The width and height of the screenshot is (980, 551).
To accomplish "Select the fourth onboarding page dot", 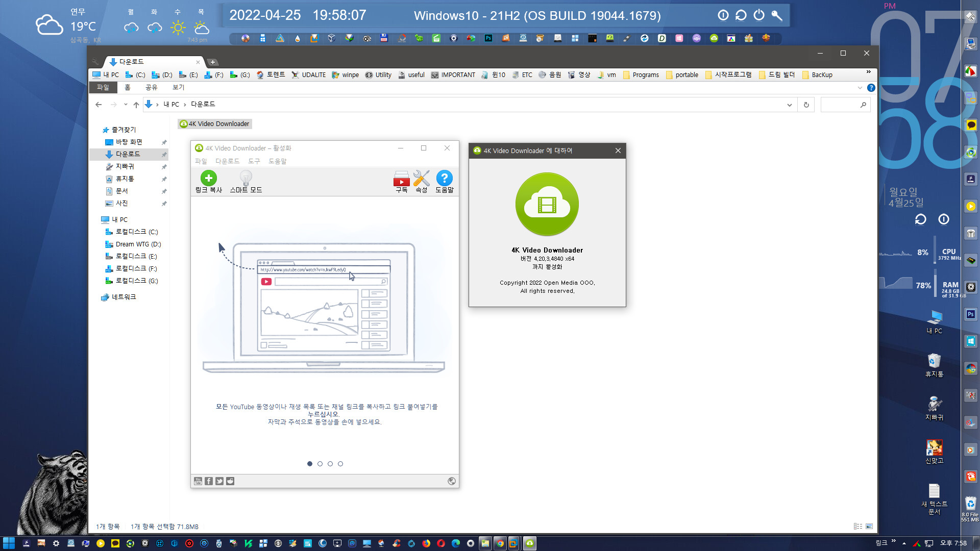I will (340, 464).
